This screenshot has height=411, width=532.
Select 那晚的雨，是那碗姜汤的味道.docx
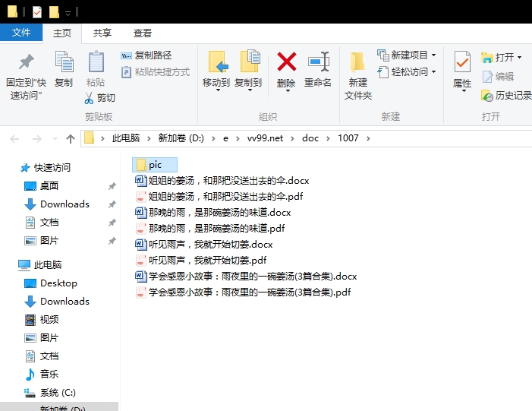213,213
